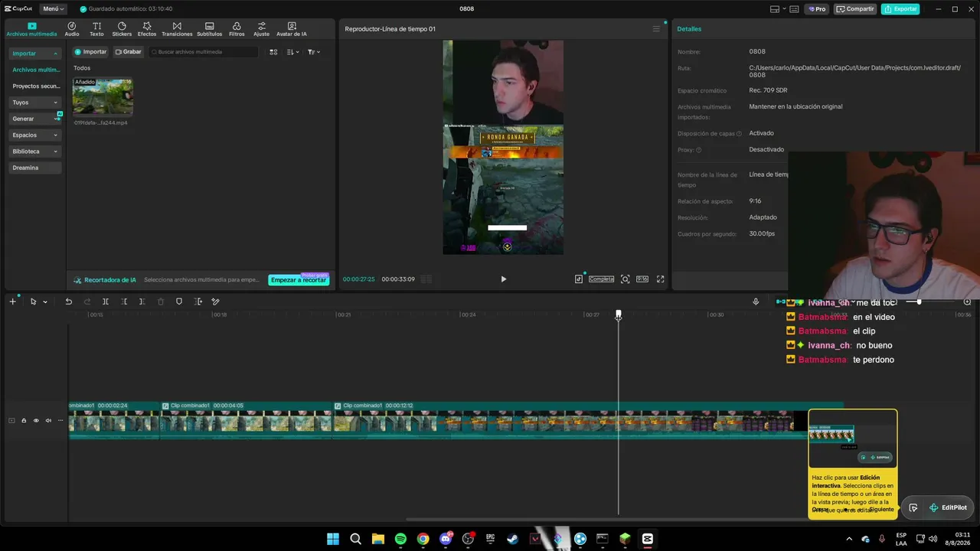
Task: Toggle the timeline track lock
Action: click(24, 420)
